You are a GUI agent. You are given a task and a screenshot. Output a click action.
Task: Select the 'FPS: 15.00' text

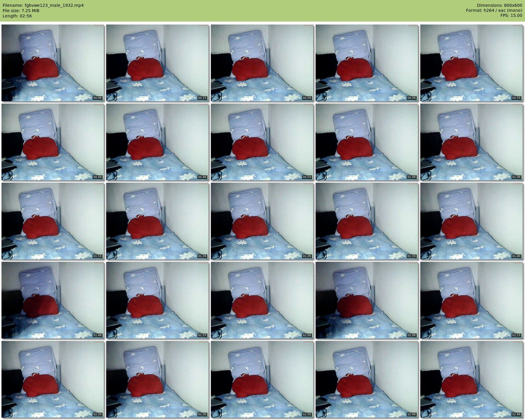tap(511, 15)
